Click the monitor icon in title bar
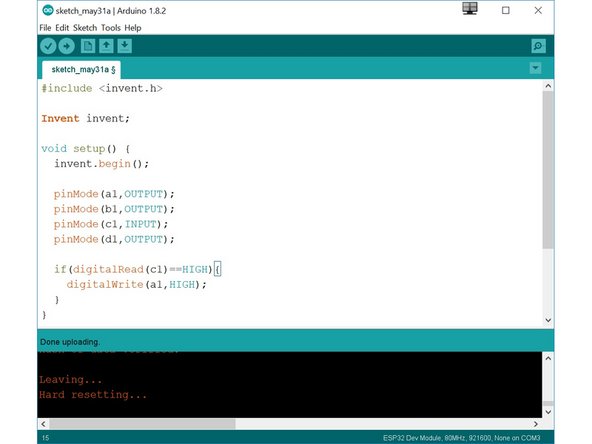This screenshot has height=444, width=592. click(x=470, y=9)
